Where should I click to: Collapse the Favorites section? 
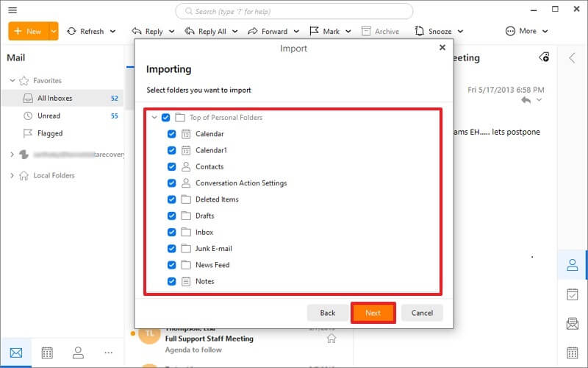pyautogui.click(x=12, y=80)
